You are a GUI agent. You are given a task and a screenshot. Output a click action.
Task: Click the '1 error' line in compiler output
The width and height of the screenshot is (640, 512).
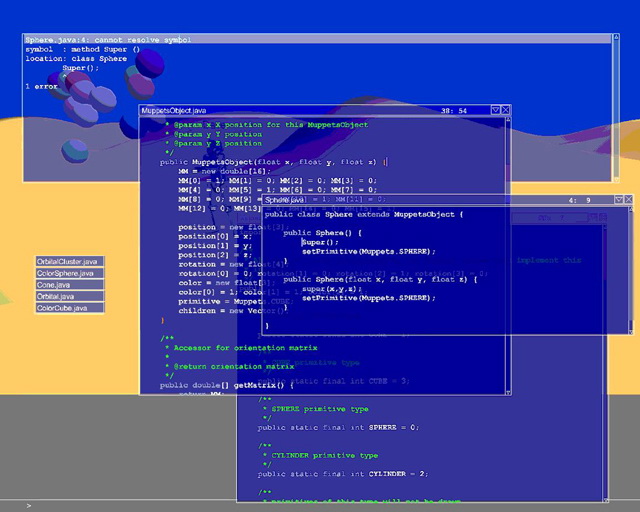[44, 87]
